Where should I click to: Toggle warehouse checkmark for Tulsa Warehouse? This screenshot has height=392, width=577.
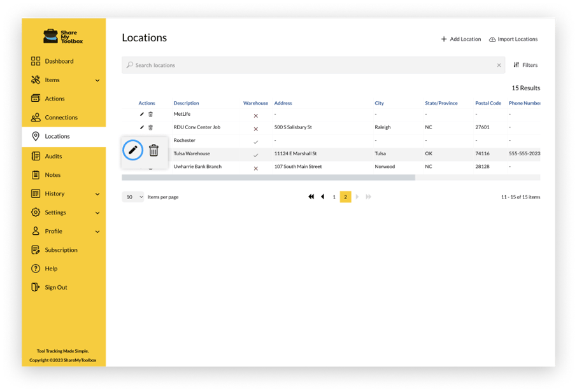click(256, 155)
